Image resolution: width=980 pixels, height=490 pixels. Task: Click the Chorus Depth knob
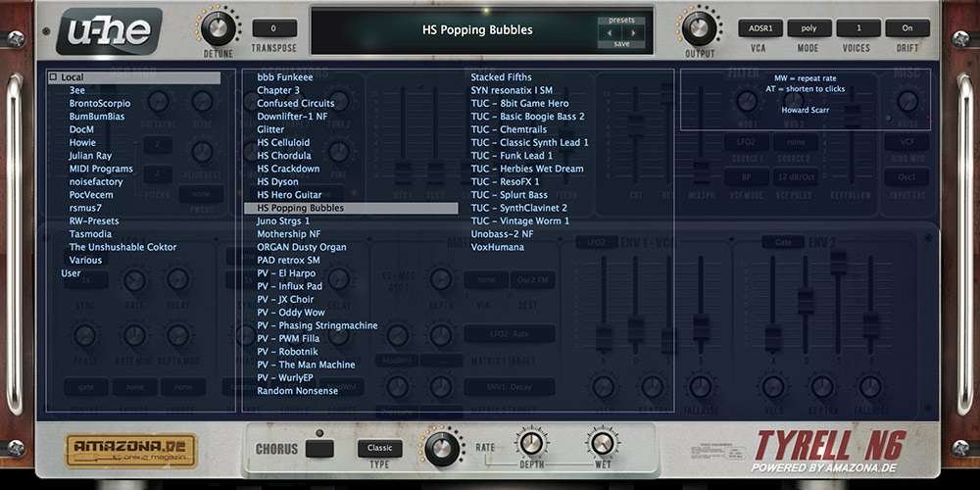532,443
